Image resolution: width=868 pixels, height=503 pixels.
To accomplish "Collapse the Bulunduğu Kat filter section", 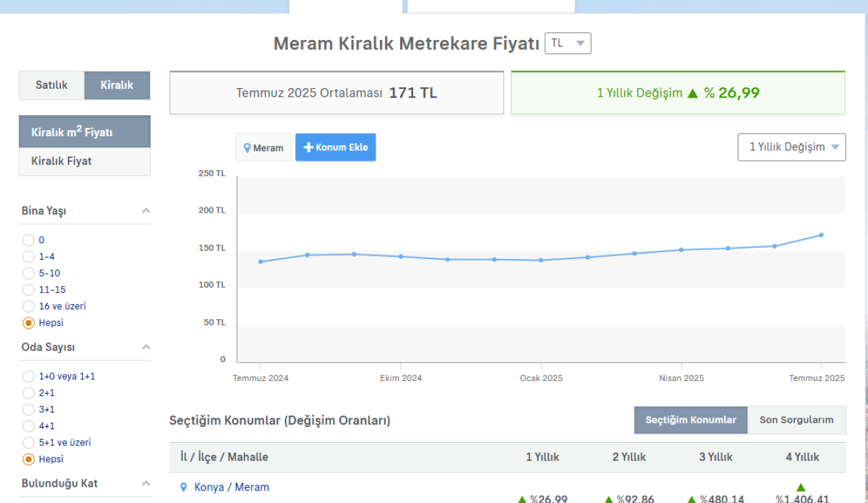I will tap(146, 483).
